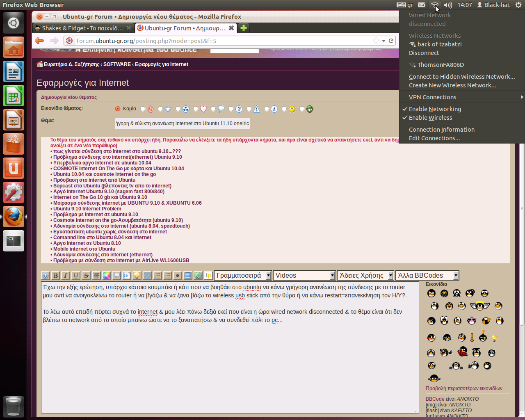This screenshot has height=420, width=525.
Task: Toggle Enable Wireless in network menu
Action: click(430, 118)
